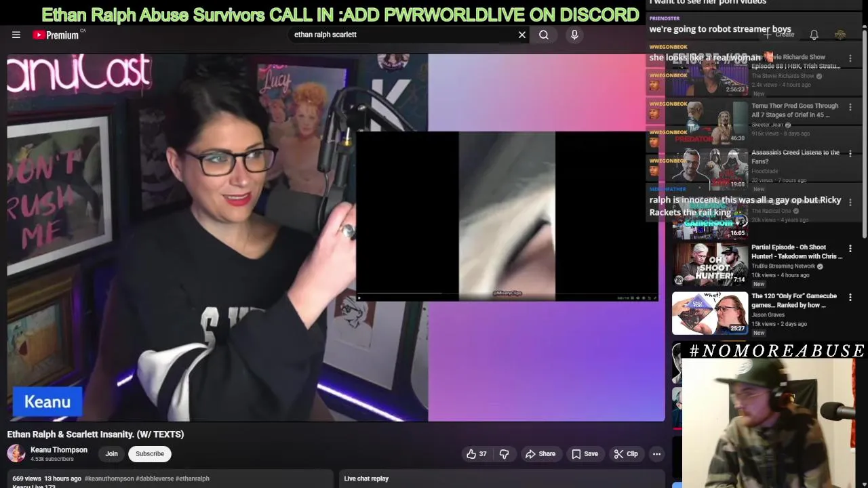Screen dimensions: 868x488
Task: Open 'Temu Thor Pred Goes Through' video thumbnail
Action: coord(710,122)
